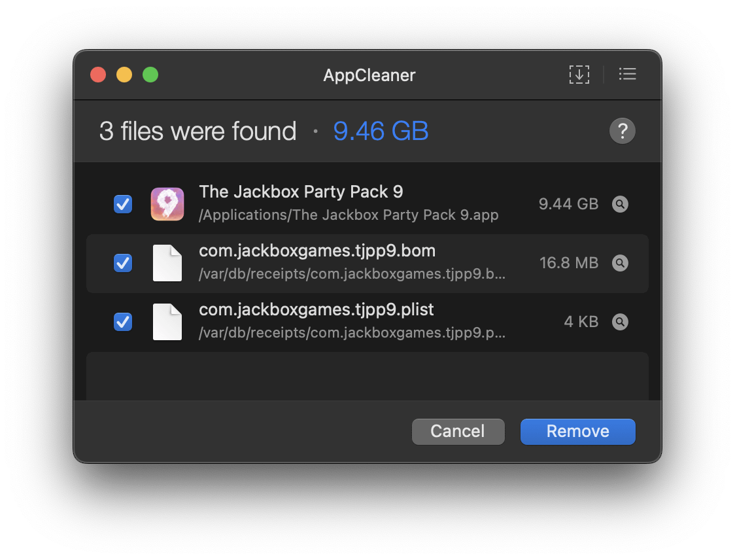Deselect the com.jackboxgames.tjpp9.bom checkbox
This screenshot has height=560, width=735.
point(123,263)
